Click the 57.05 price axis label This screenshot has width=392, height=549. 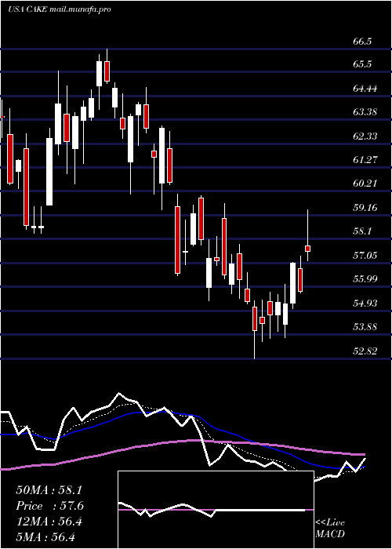[x=365, y=255]
